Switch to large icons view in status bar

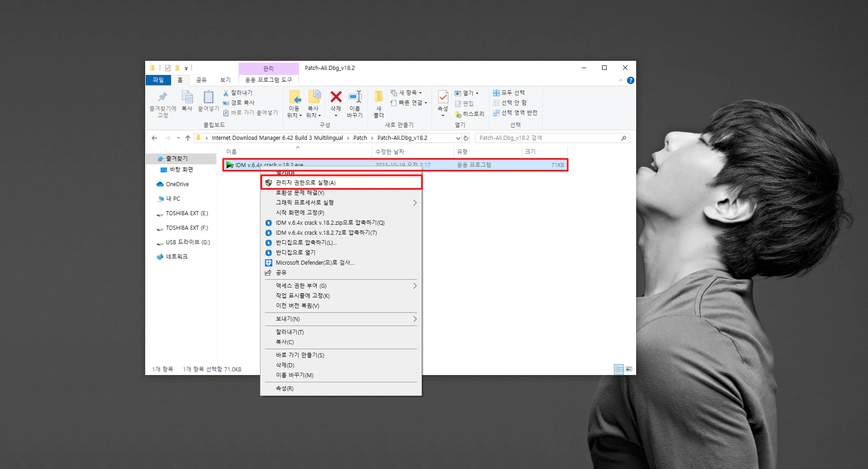tap(629, 369)
